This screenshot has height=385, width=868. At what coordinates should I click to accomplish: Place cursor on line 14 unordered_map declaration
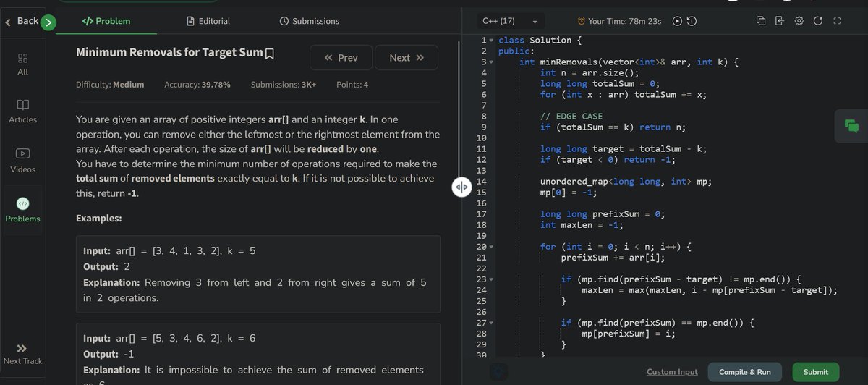click(626, 182)
